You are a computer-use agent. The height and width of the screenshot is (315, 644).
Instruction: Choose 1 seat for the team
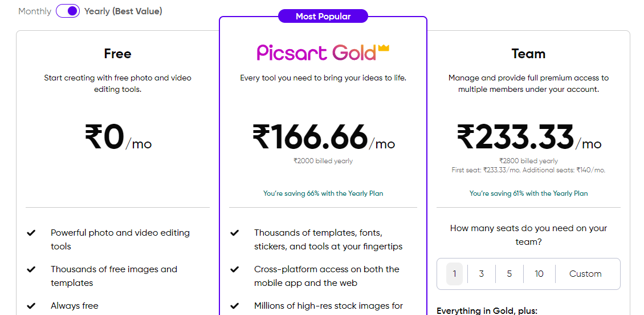pyautogui.click(x=454, y=274)
